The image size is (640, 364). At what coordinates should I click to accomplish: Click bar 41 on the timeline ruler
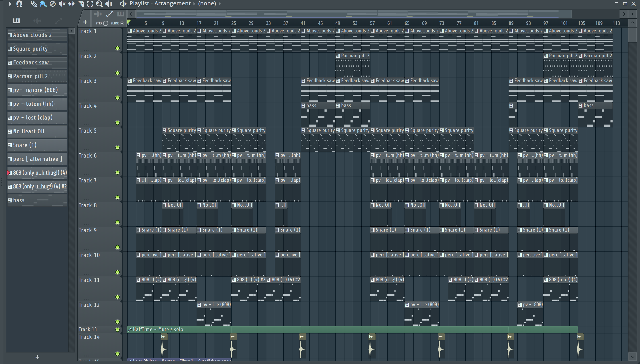click(x=303, y=23)
